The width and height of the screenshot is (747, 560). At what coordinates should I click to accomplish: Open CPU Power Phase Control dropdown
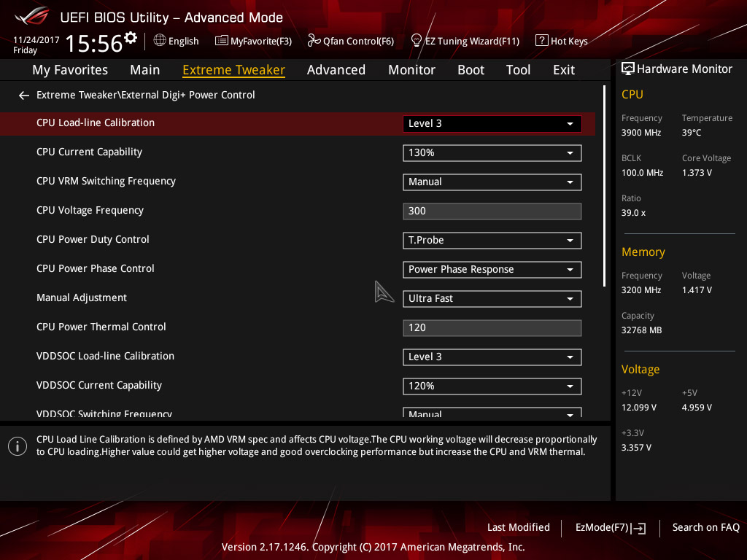click(x=492, y=270)
